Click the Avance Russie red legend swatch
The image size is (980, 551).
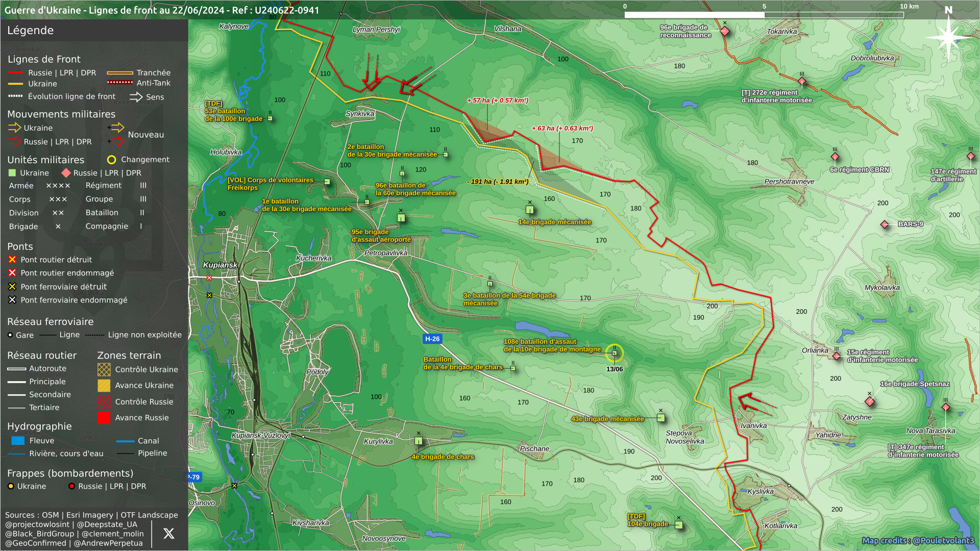point(104,418)
